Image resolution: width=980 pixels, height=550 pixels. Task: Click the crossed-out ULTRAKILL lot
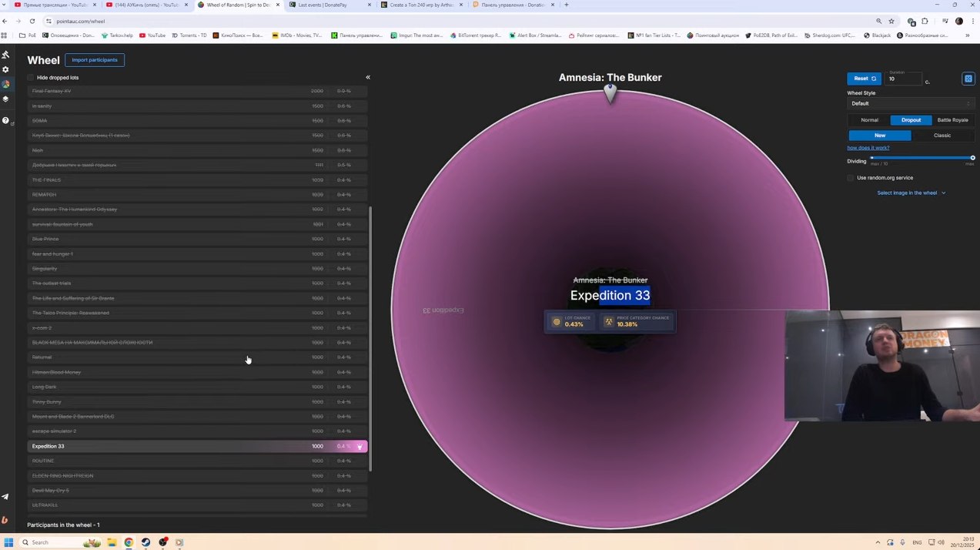[x=197, y=505]
